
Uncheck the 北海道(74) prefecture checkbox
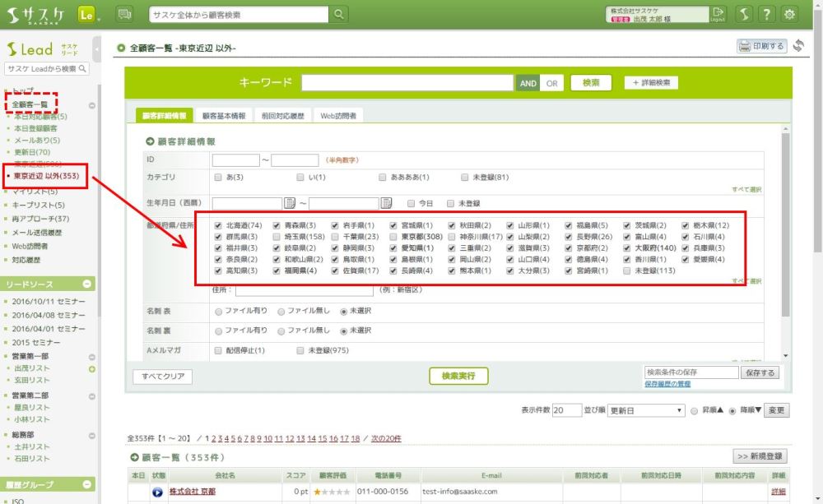pyautogui.click(x=218, y=225)
